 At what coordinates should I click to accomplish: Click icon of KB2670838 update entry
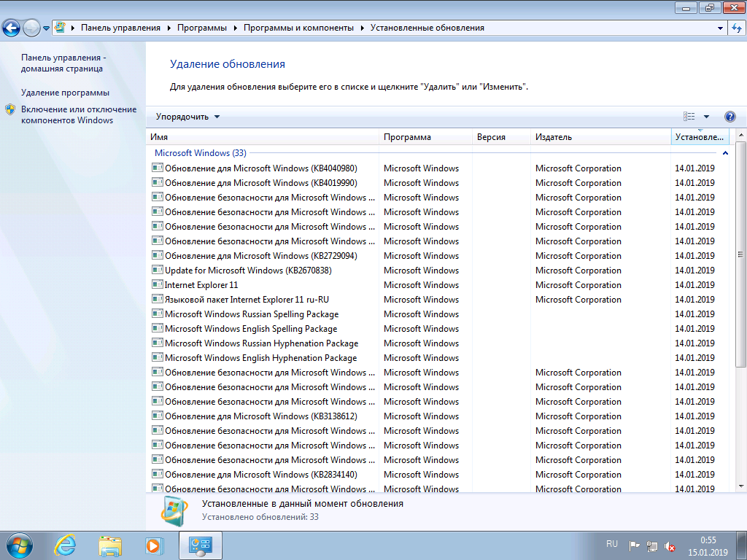158,270
